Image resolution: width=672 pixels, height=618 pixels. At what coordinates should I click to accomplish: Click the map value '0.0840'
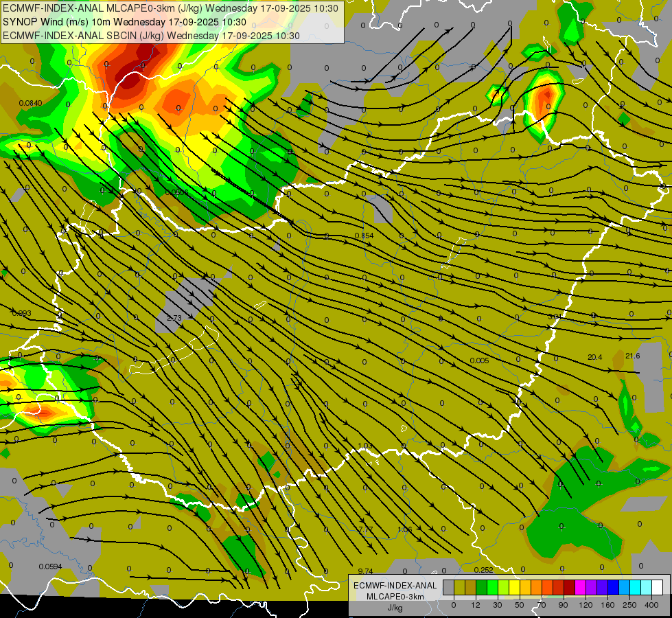30,103
